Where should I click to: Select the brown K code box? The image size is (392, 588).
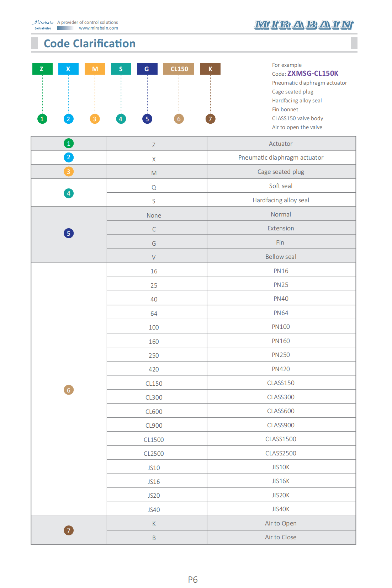pyautogui.click(x=210, y=69)
